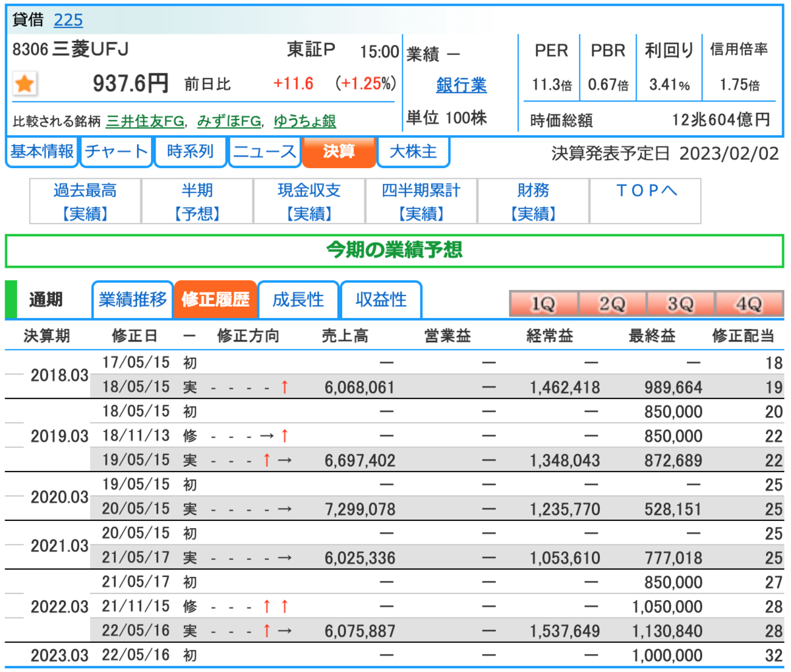Image resolution: width=791 pixels, height=672 pixels.
Task: Click the market cap value 12兆604億円
Action: point(721,120)
